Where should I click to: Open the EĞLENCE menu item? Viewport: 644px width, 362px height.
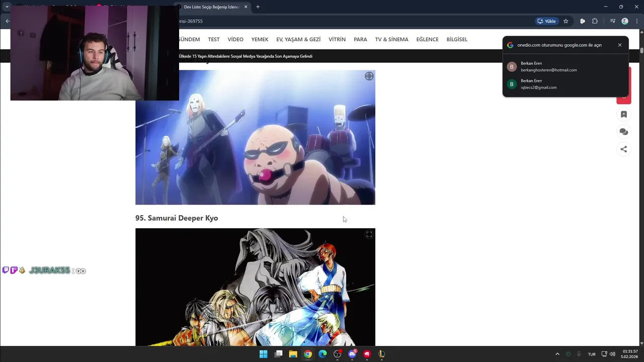427,39
